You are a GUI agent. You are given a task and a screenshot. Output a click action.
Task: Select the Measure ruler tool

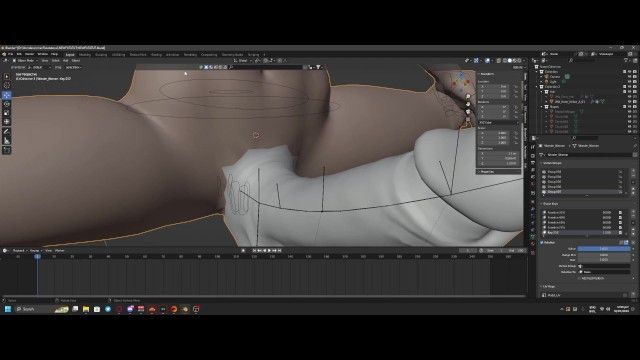7,141
